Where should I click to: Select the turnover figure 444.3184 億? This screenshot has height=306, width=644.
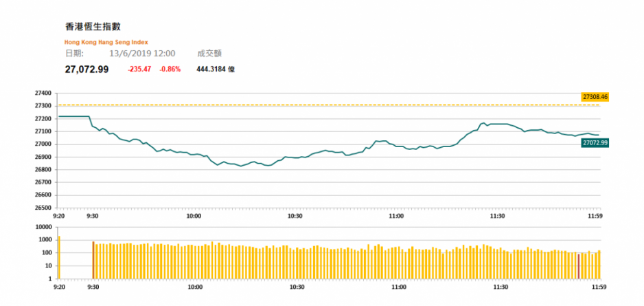coord(216,69)
